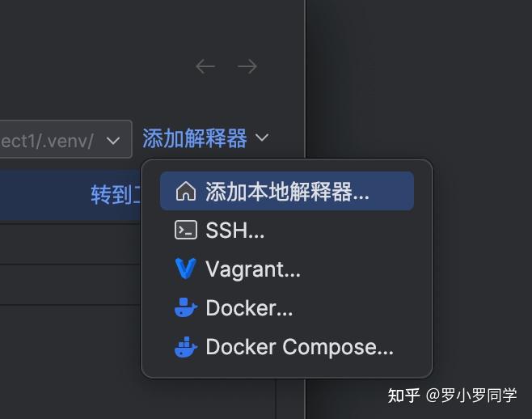532x419 pixels.
Task: Expand the .venv interpreter combo box chevron
Action: (112, 140)
